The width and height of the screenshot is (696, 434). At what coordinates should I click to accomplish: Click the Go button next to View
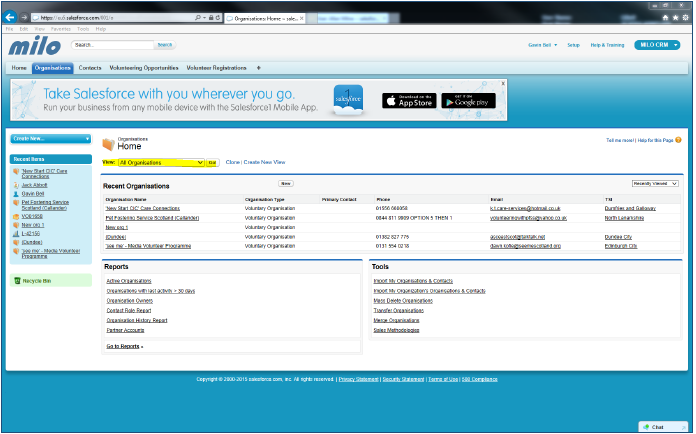click(212, 163)
